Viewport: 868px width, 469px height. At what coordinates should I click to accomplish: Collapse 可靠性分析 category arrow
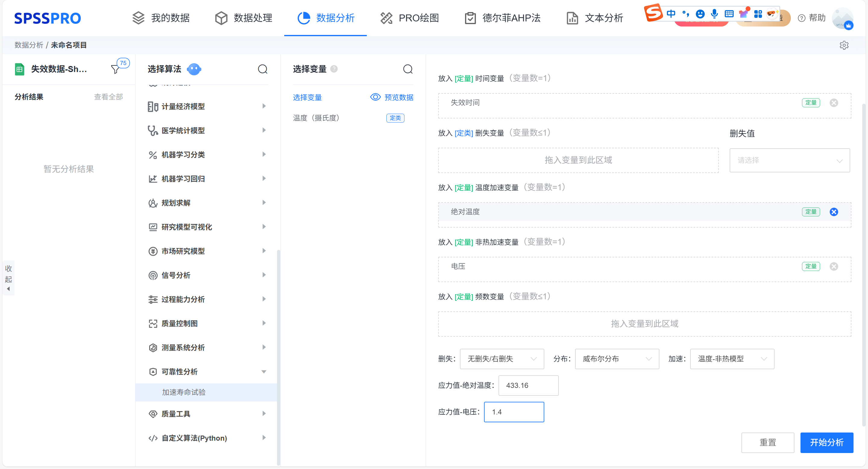click(x=264, y=372)
